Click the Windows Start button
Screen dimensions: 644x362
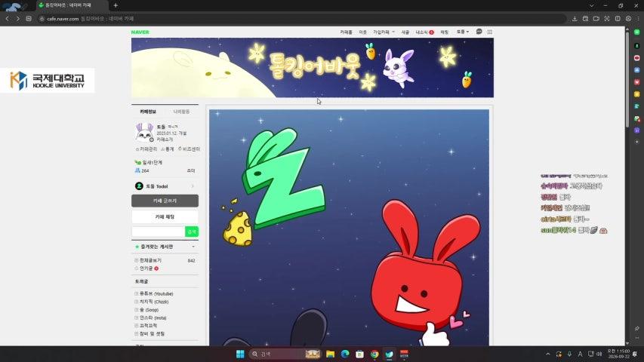point(240,354)
